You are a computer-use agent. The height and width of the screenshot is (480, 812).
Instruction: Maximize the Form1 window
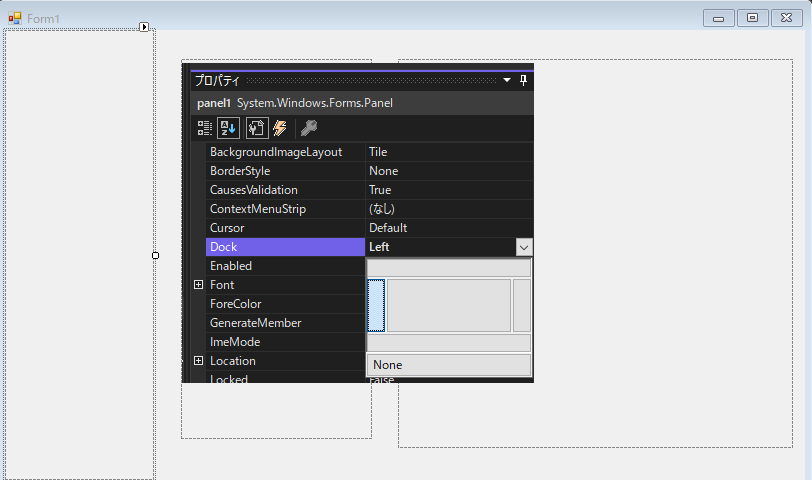pos(752,18)
